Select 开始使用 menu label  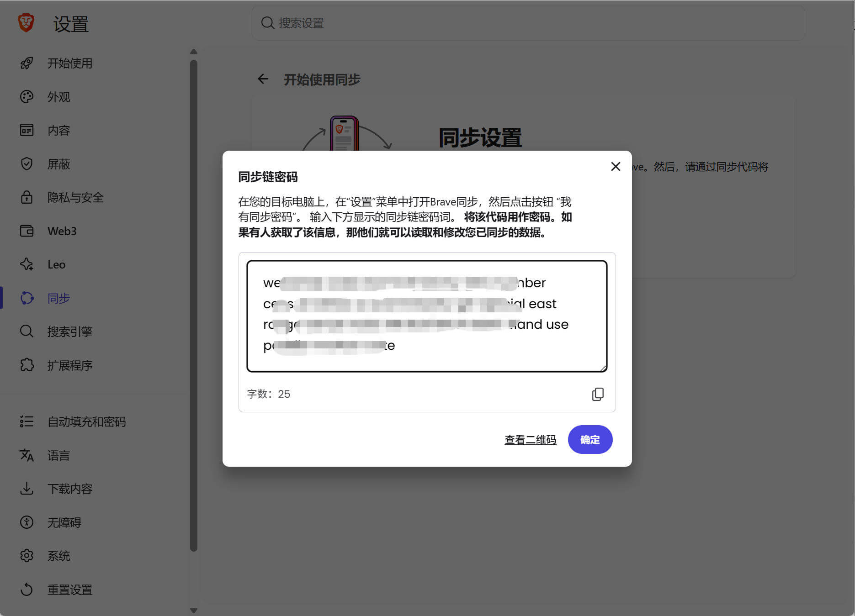pyautogui.click(x=70, y=63)
